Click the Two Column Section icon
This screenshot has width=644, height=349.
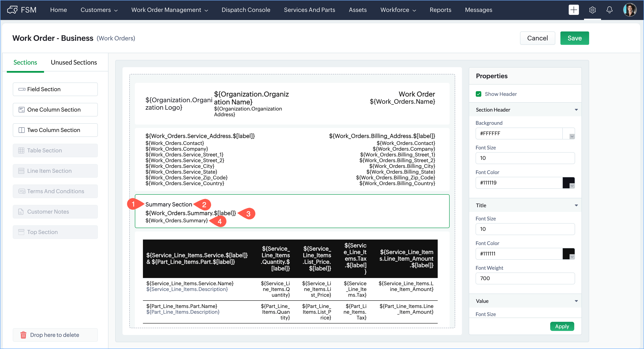[22, 130]
